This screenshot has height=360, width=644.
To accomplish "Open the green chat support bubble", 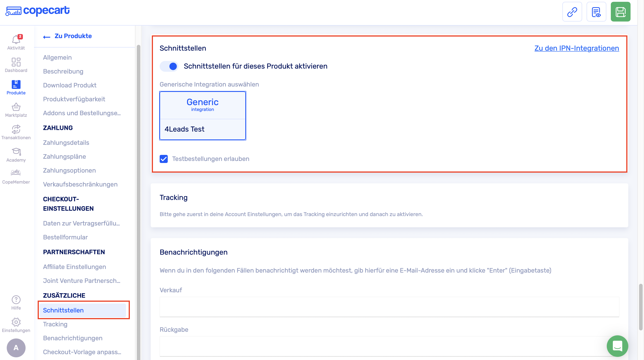I will (x=617, y=346).
